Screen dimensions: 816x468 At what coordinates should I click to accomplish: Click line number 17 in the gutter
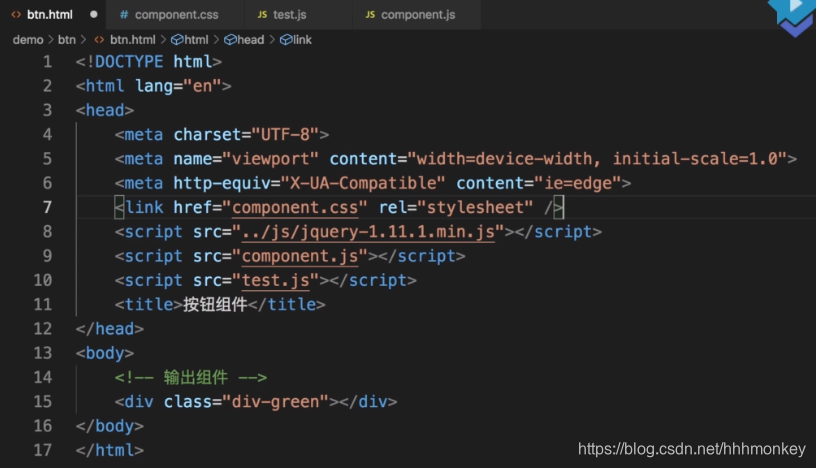(x=43, y=450)
